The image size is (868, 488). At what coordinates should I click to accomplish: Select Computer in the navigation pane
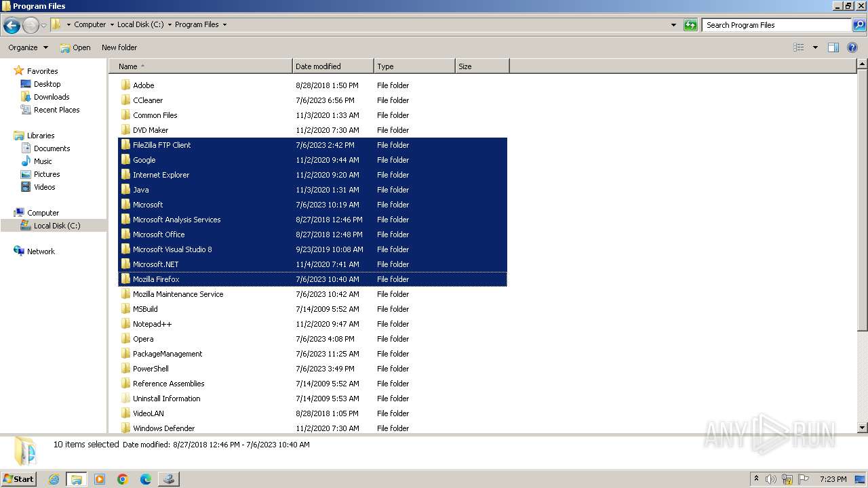pos(43,213)
